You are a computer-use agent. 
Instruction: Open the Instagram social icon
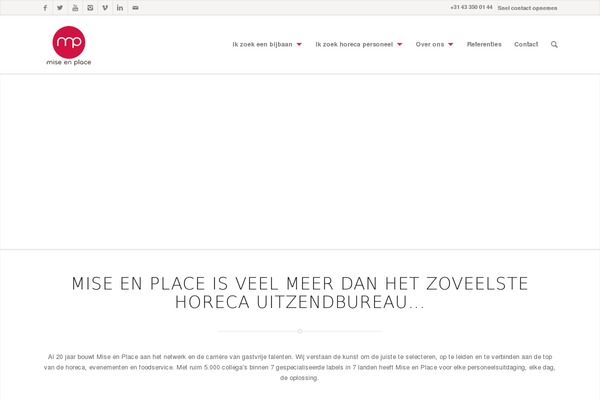[90, 8]
